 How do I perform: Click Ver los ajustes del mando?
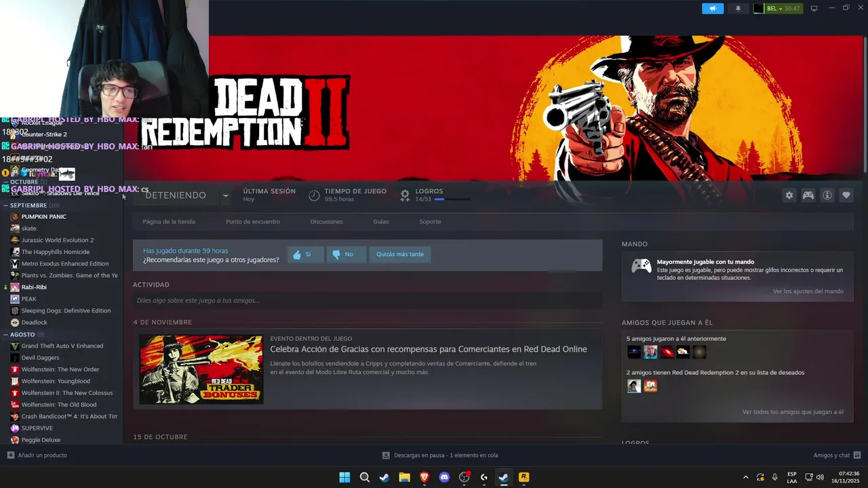(808, 291)
